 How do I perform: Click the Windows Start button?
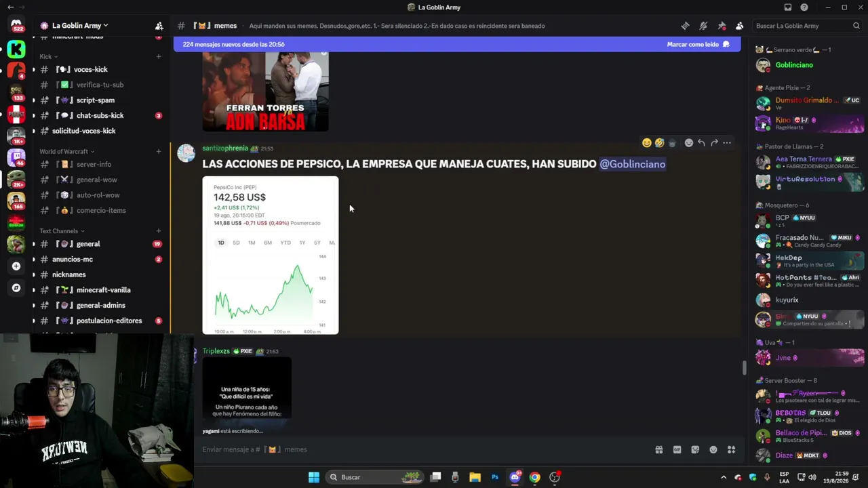314,477
